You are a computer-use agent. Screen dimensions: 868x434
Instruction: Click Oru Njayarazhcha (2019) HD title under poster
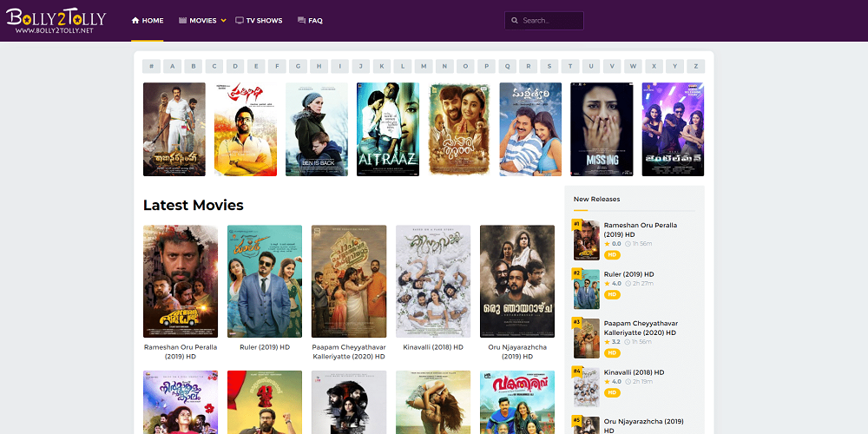pos(517,352)
